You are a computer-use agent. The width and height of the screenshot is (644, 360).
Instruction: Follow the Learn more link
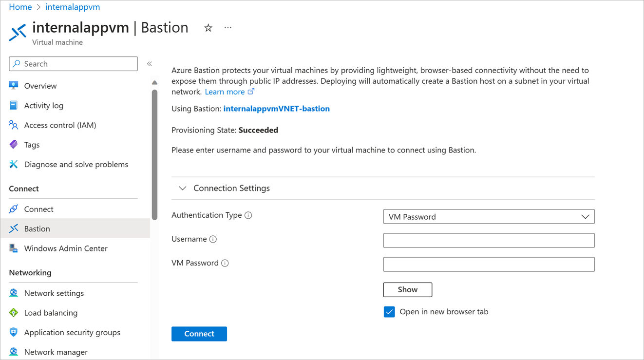click(225, 92)
